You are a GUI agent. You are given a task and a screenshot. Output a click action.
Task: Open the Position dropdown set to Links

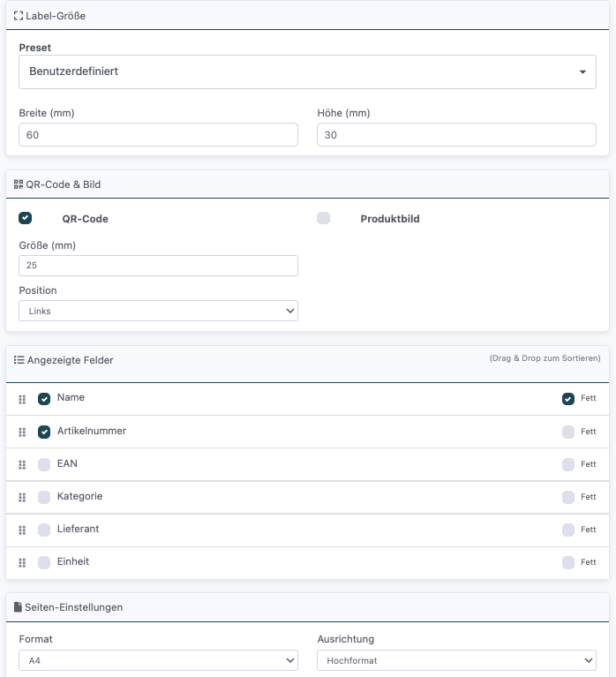coord(158,311)
